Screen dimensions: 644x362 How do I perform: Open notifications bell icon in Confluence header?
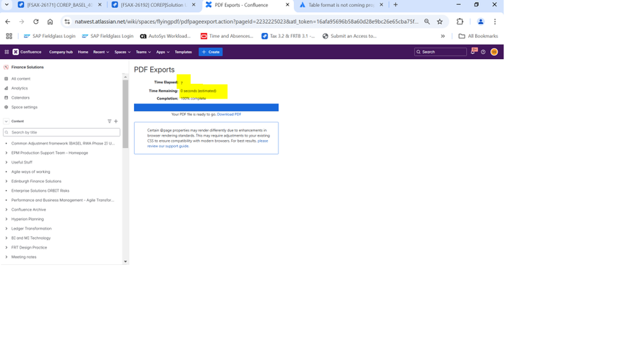[474, 52]
